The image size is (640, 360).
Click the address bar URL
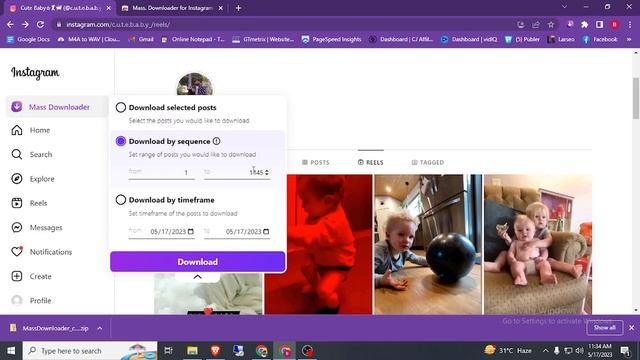118,24
